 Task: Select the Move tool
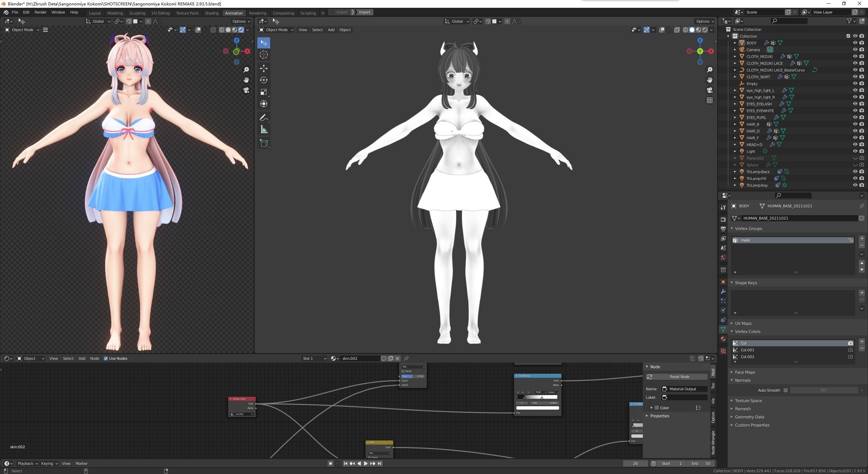coord(264,68)
